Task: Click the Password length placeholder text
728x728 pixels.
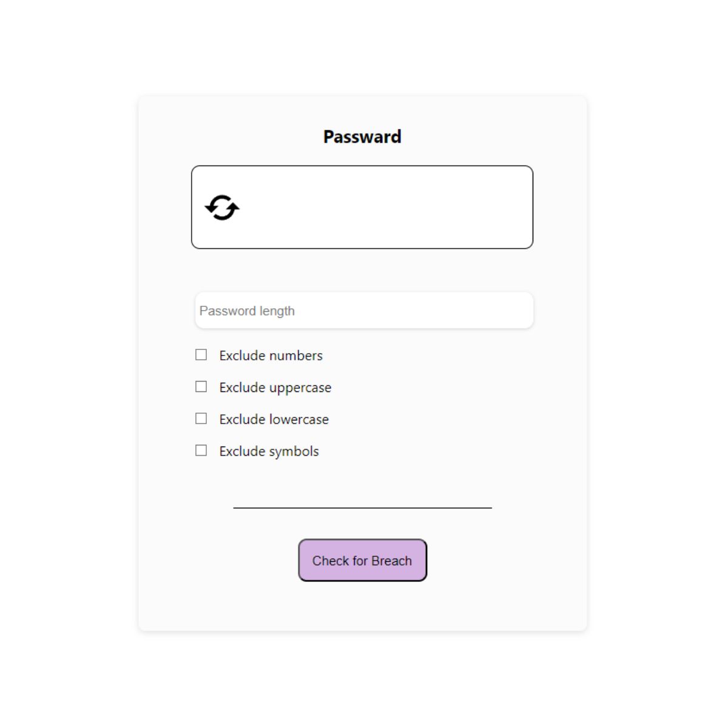Action: [x=247, y=311]
